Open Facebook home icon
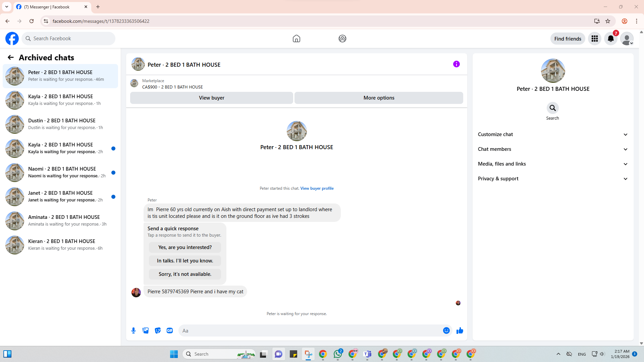The image size is (644, 362). coord(297,39)
